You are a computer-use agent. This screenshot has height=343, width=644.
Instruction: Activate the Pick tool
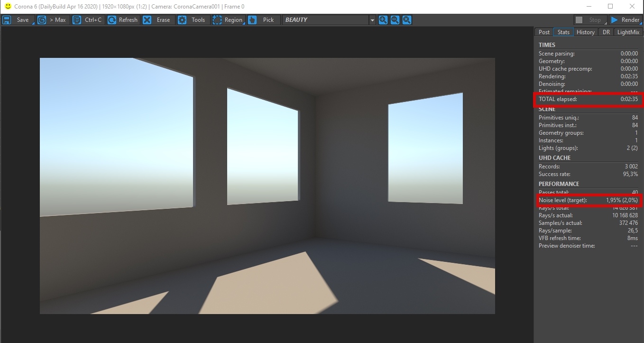coord(264,20)
